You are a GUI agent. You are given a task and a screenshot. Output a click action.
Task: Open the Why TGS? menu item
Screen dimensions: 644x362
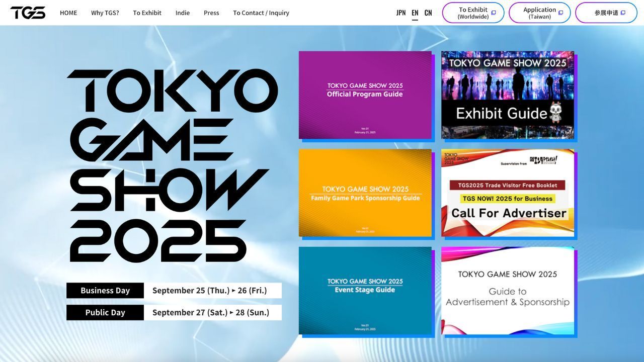coord(105,13)
